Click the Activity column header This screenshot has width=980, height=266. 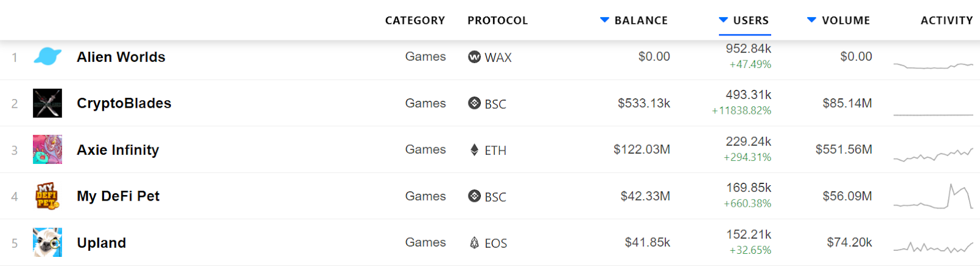point(946,20)
